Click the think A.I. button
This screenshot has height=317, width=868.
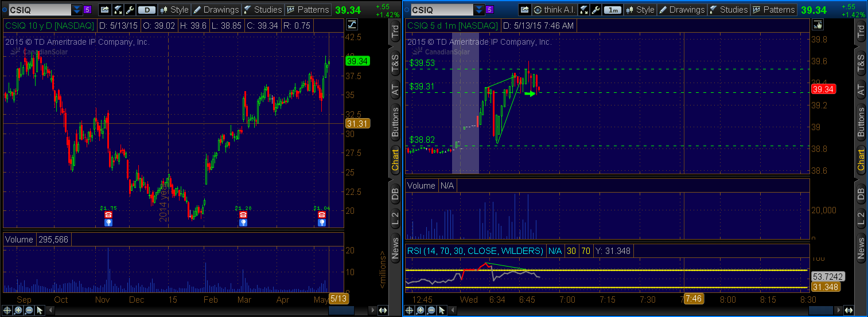[554, 10]
